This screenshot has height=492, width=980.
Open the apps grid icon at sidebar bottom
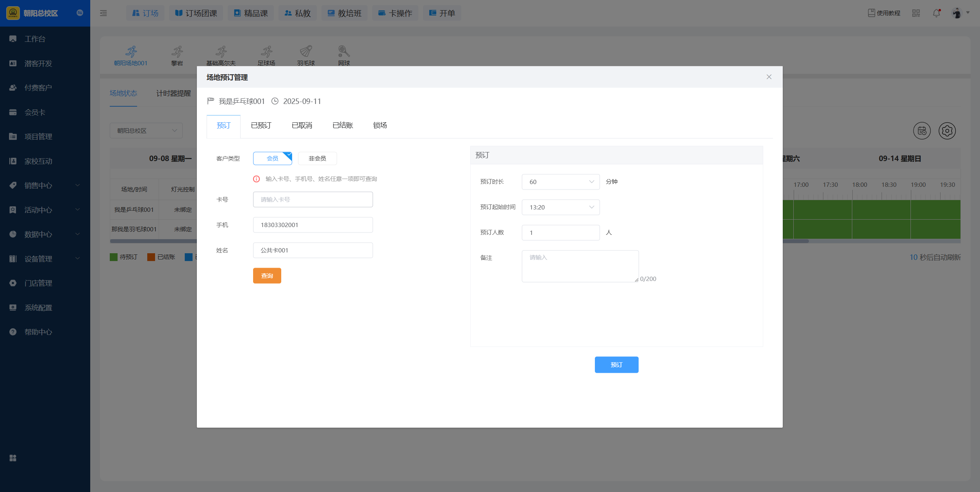click(x=13, y=458)
